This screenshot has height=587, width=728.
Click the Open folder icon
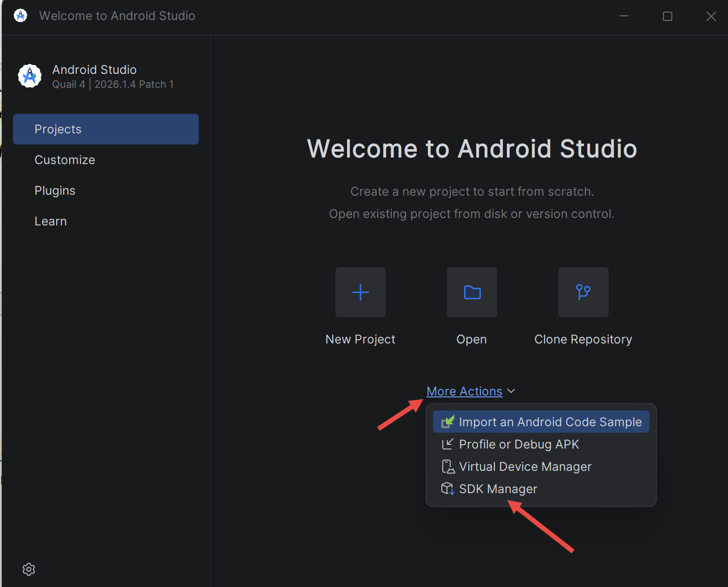point(472,292)
